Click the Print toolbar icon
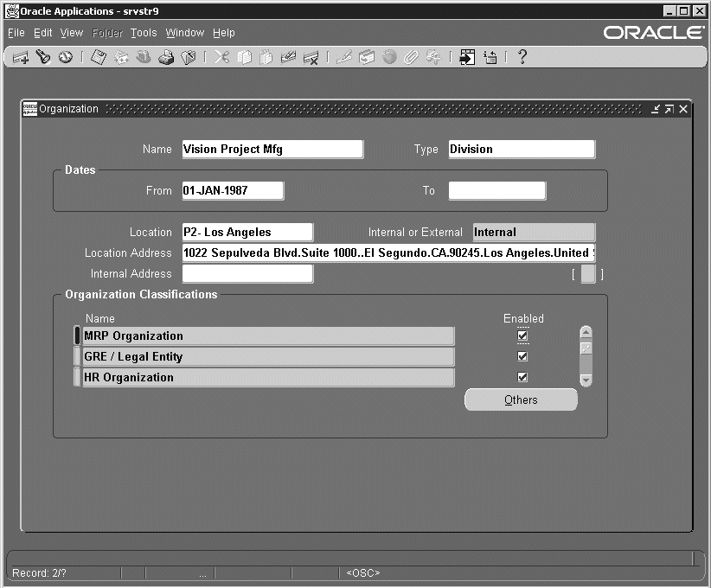This screenshot has width=711, height=588. coord(166,58)
